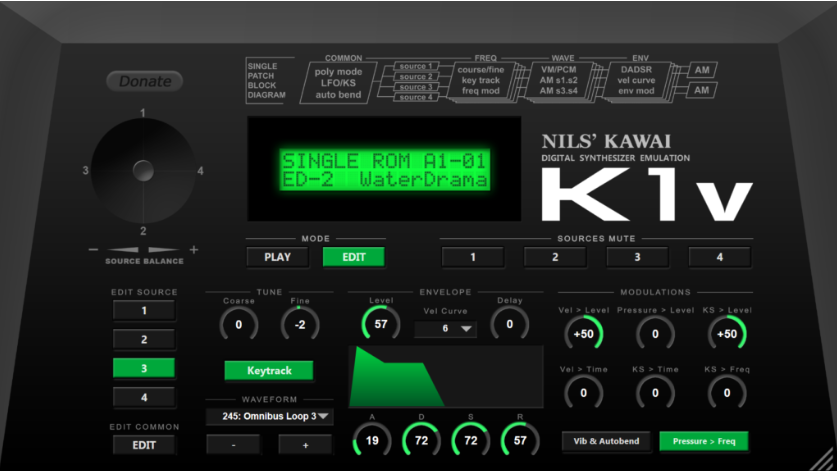Click source 2 in the block diagram

point(416,76)
